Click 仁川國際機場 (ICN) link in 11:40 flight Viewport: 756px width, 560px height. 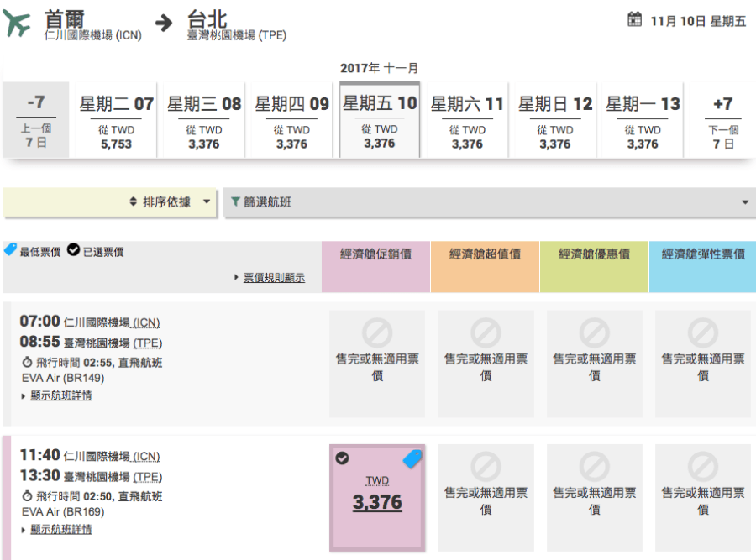[x=112, y=457]
